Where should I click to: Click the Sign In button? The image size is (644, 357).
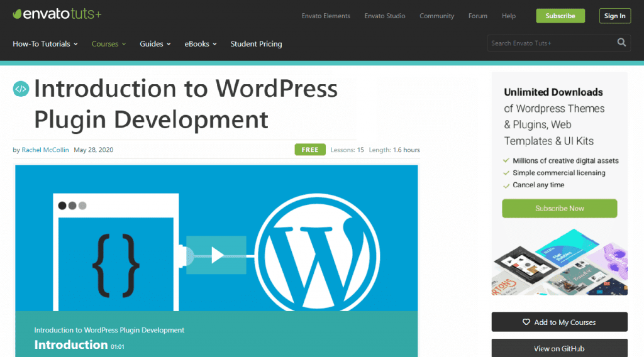coord(615,16)
